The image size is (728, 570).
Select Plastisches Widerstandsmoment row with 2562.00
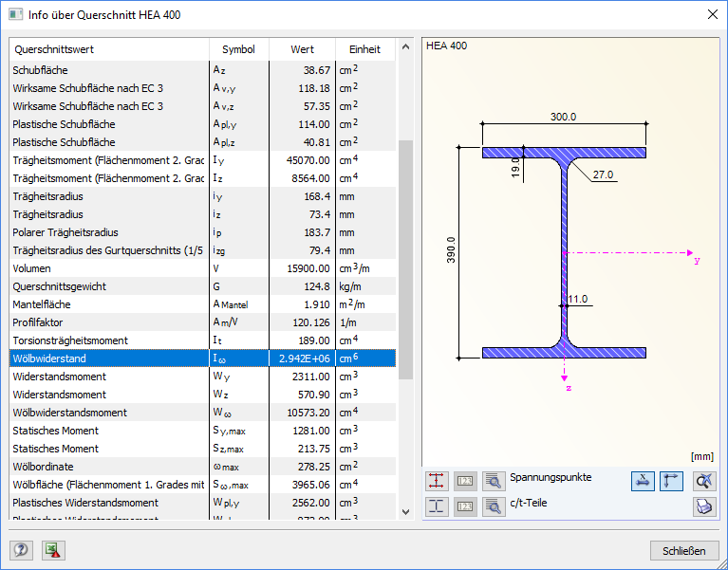[202, 503]
